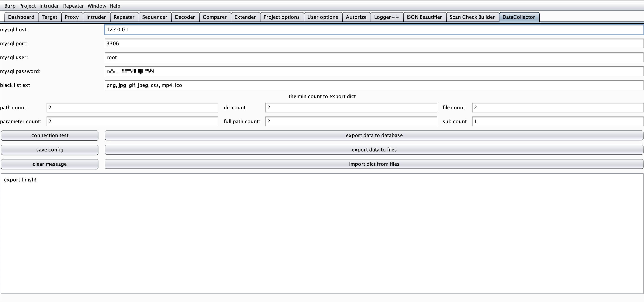Open the Logger++ tab
This screenshot has height=302, width=644.
386,17
